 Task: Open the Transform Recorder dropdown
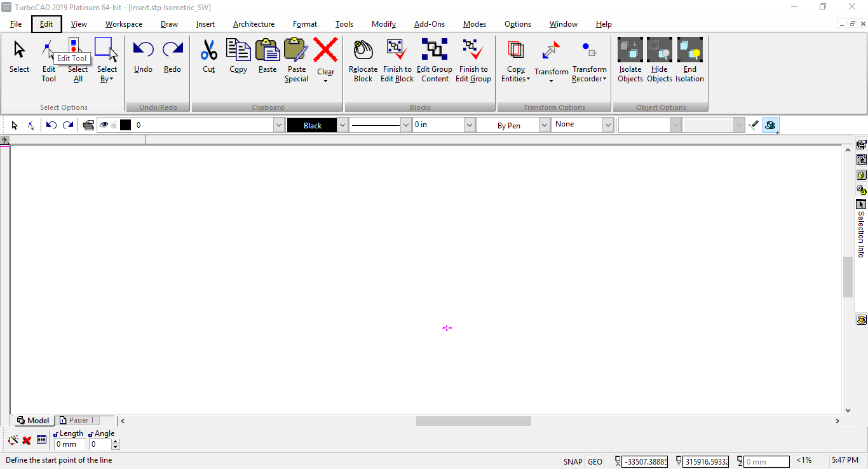tap(590, 74)
